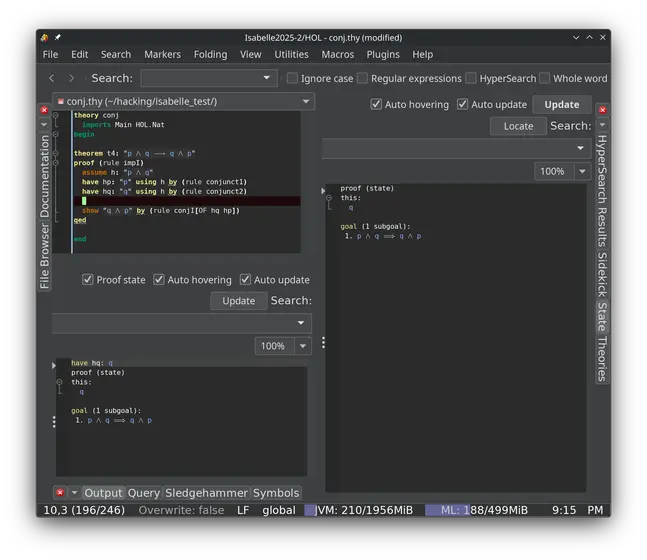The height and width of the screenshot is (560, 647).
Task: Uncheck Auto hovering in State panel
Action: click(376, 104)
